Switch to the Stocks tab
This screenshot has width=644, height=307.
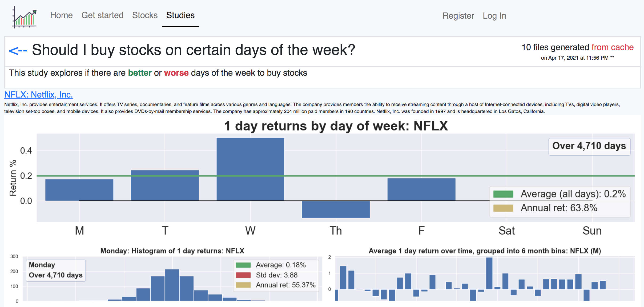145,15
